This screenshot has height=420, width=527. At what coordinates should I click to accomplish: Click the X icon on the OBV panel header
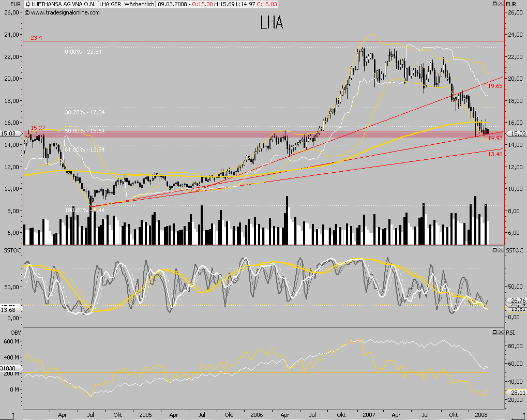501,332
